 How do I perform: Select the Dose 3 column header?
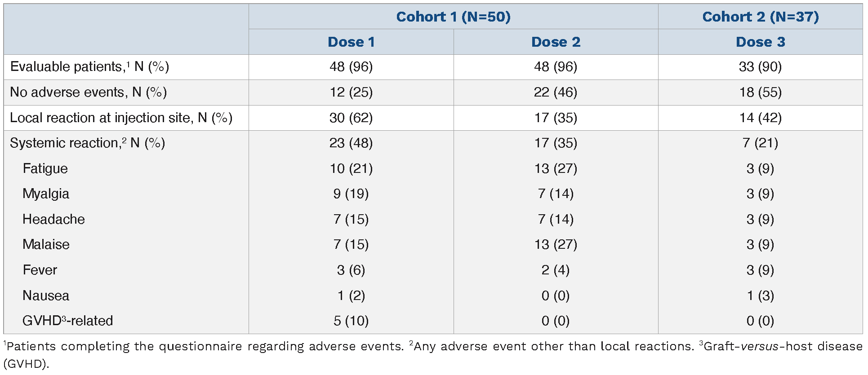(760, 42)
